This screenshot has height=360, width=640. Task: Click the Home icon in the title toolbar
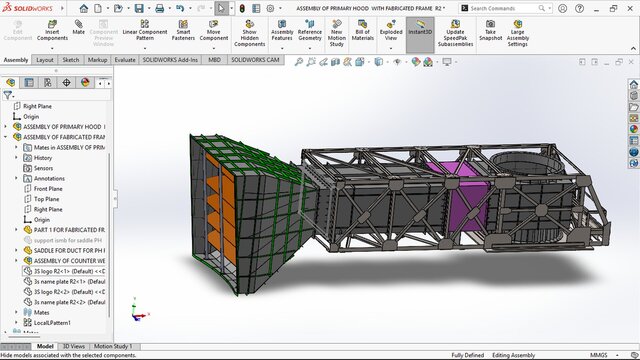point(84,8)
